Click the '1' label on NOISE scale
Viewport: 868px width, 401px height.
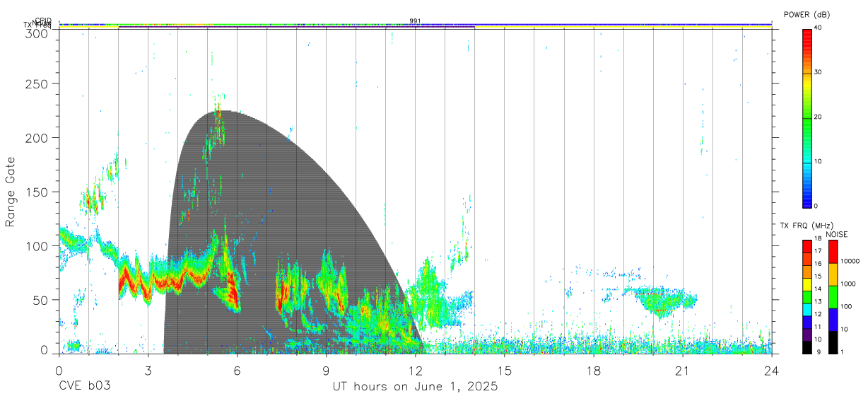pyautogui.click(x=842, y=351)
